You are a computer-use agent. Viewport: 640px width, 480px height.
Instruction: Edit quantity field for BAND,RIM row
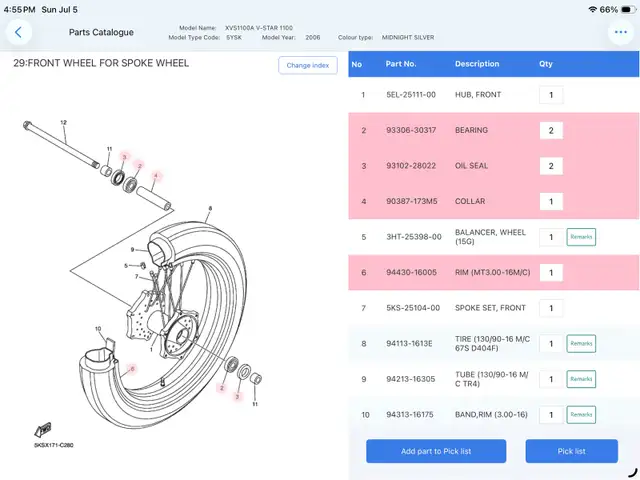click(x=551, y=414)
